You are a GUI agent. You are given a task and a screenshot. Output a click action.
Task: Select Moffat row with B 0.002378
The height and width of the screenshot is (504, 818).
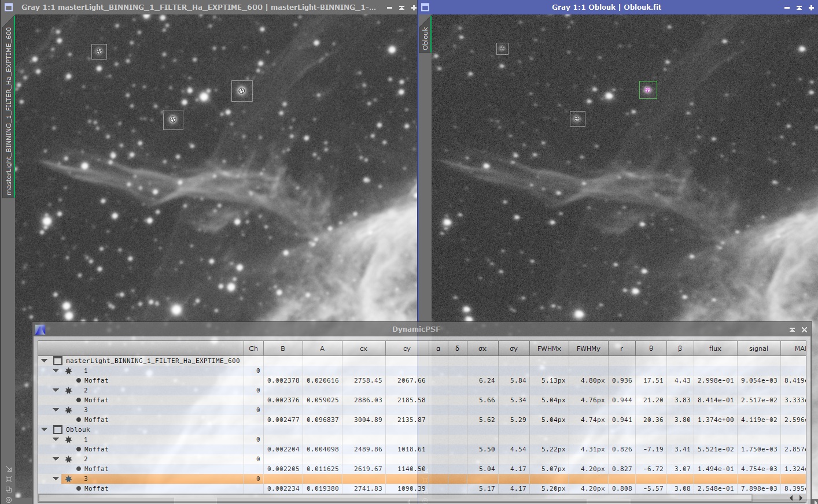[x=422, y=380]
